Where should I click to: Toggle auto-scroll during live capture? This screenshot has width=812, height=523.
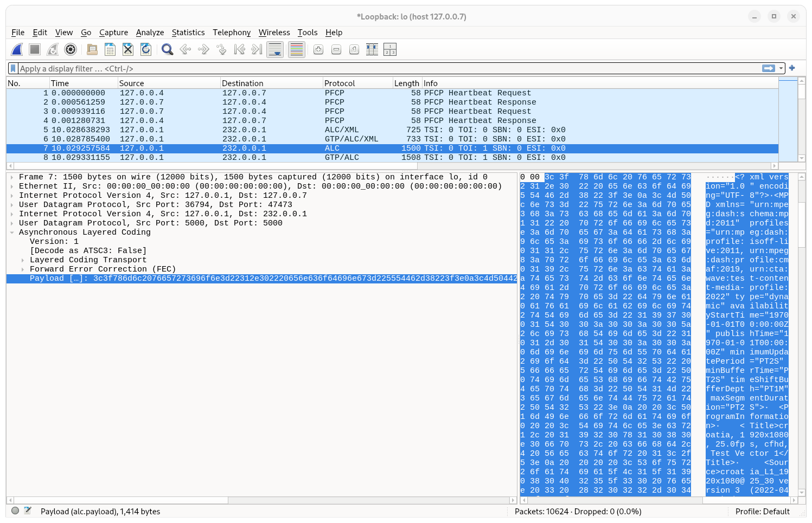pos(275,49)
